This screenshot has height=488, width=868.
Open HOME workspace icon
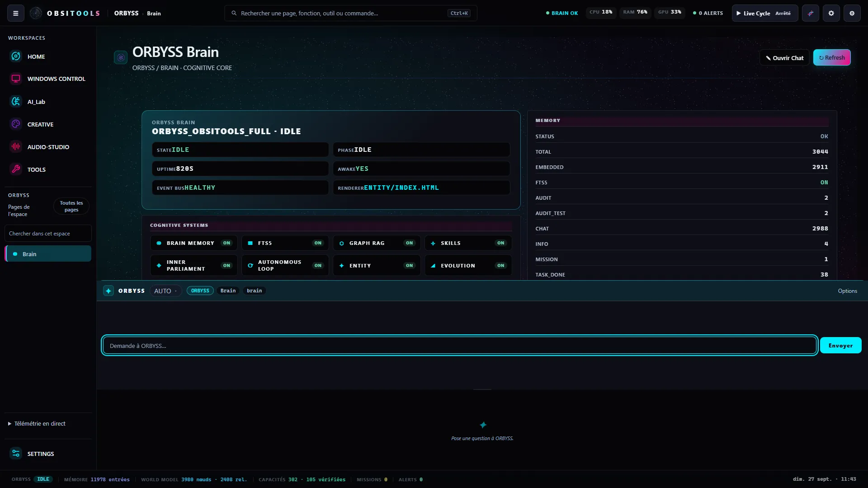16,56
